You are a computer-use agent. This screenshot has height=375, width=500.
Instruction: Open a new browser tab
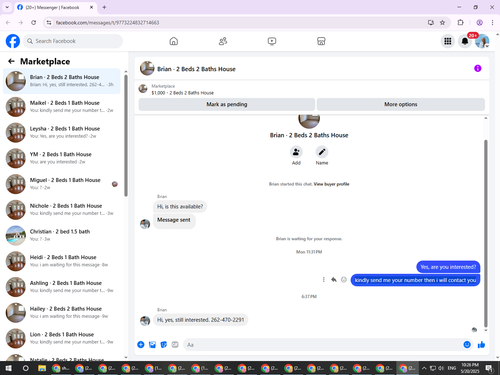click(104, 7)
